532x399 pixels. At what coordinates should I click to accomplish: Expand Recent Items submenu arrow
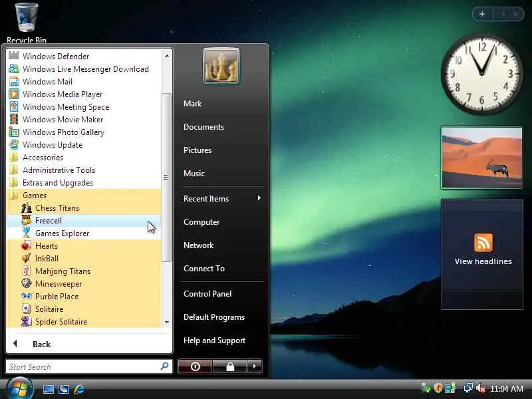259,198
